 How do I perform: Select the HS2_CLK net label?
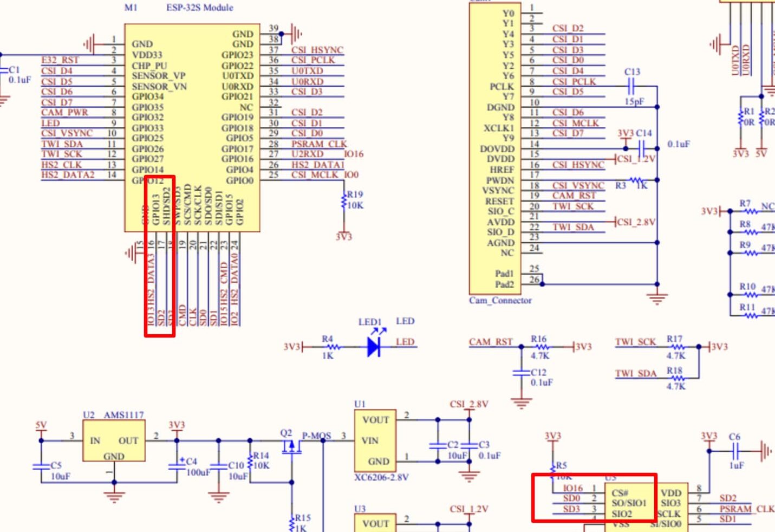click(61, 164)
